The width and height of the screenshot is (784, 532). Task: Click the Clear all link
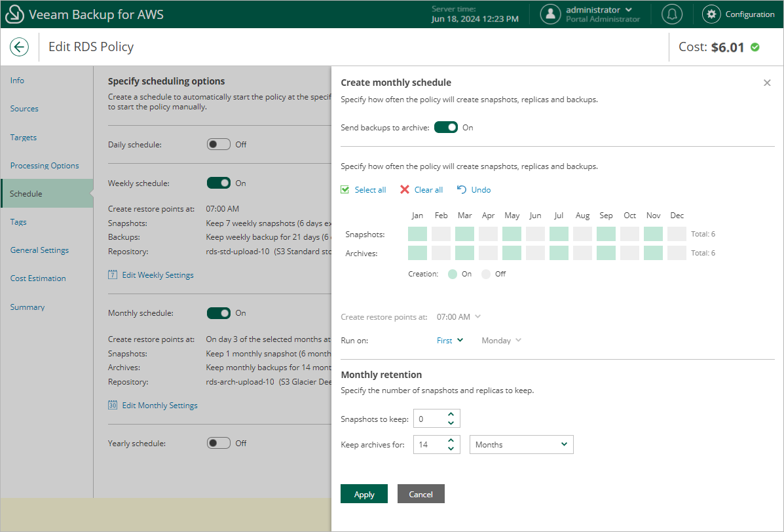click(x=428, y=190)
